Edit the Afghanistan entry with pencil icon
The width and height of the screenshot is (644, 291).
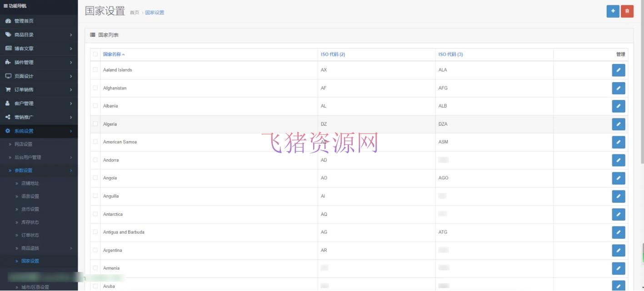coord(618,88)
